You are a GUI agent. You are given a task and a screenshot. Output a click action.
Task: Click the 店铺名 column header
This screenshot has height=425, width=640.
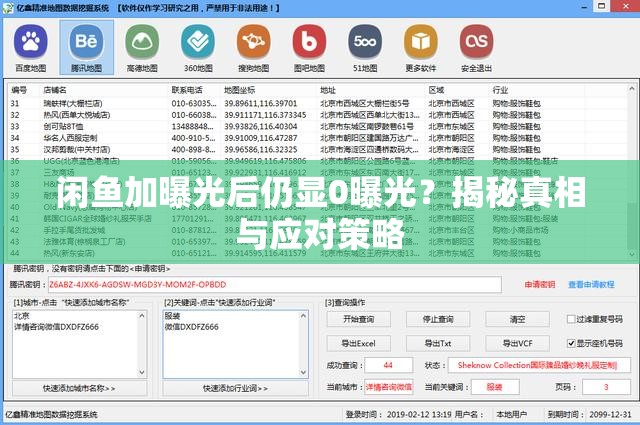(55, 90)
